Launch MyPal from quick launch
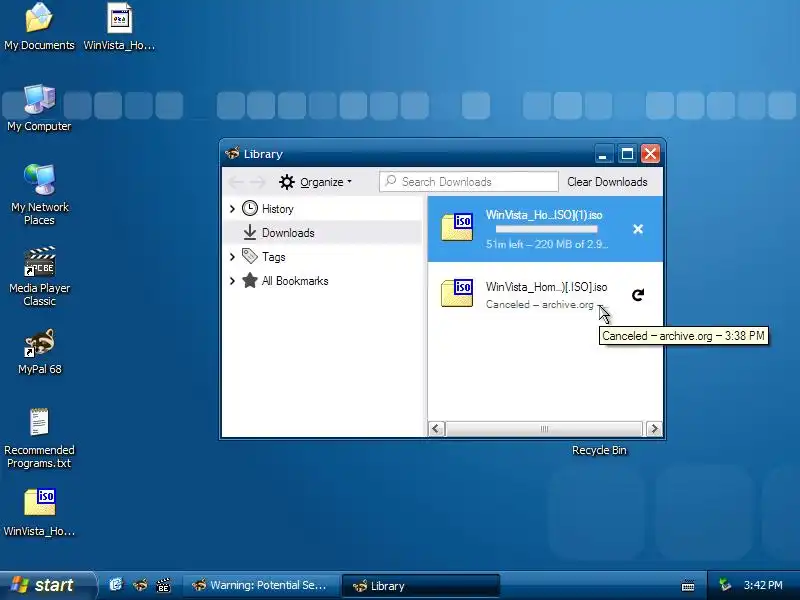The width and height of the screenshot is (800, 600). point(140,585)
